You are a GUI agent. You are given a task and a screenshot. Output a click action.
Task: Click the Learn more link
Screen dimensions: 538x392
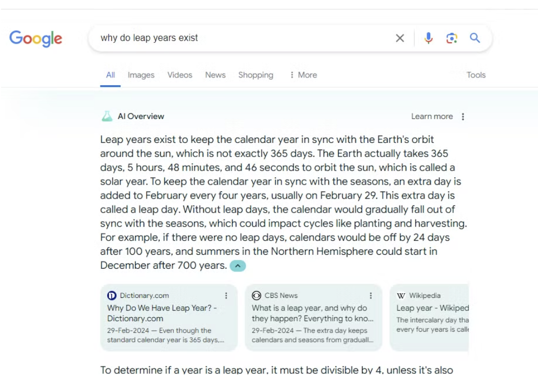(432, 116)
